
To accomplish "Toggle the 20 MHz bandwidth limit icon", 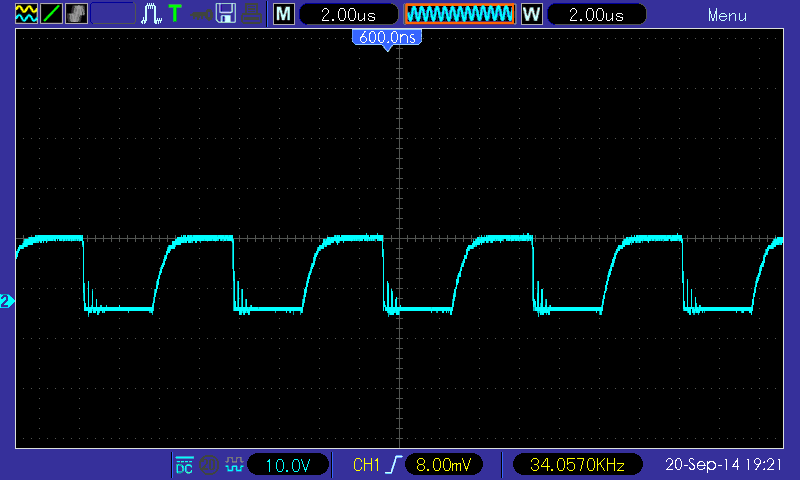I will click(209, 465).
